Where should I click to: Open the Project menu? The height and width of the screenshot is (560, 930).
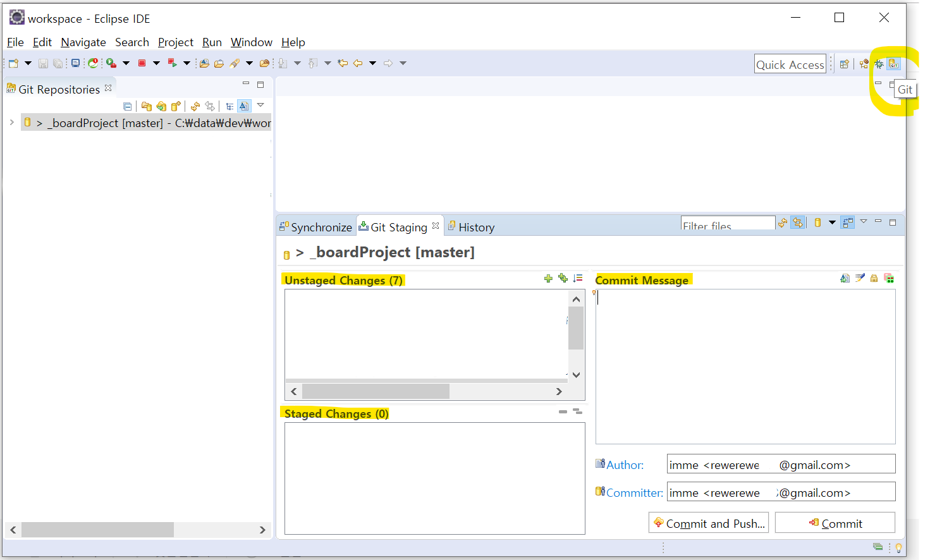tap(176, 42)
